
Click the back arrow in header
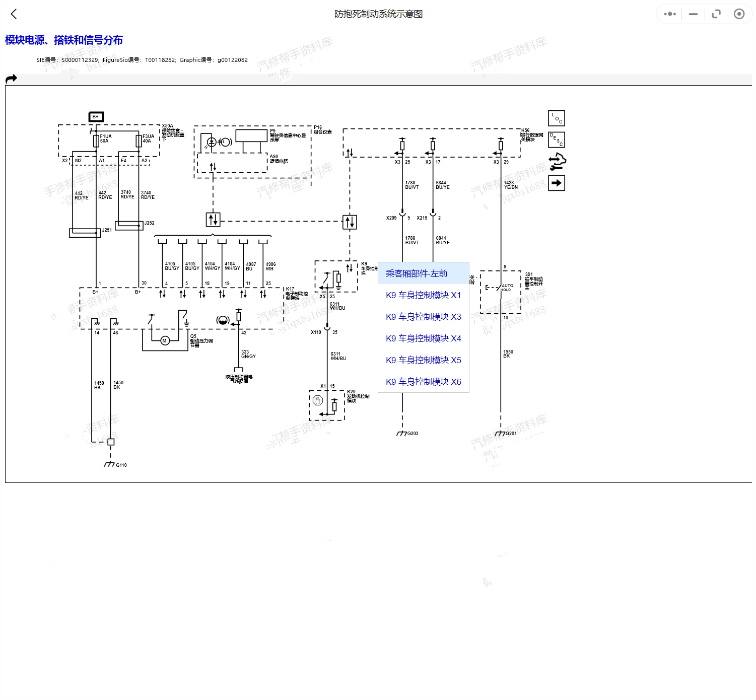[x=14, y=14]
